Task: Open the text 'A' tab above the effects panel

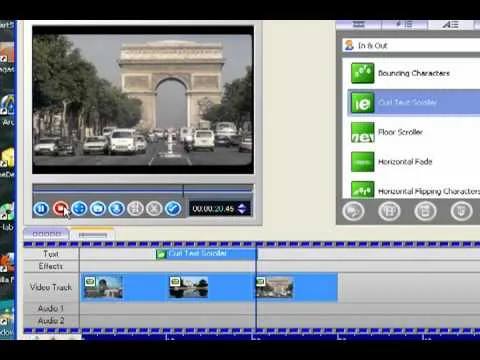Action: tap(450, 25)
